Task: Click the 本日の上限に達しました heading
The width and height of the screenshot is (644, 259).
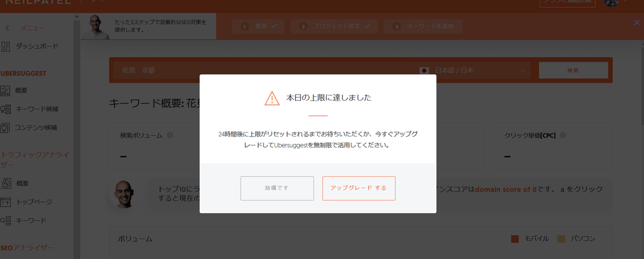Action: click(x=329, y=98)
